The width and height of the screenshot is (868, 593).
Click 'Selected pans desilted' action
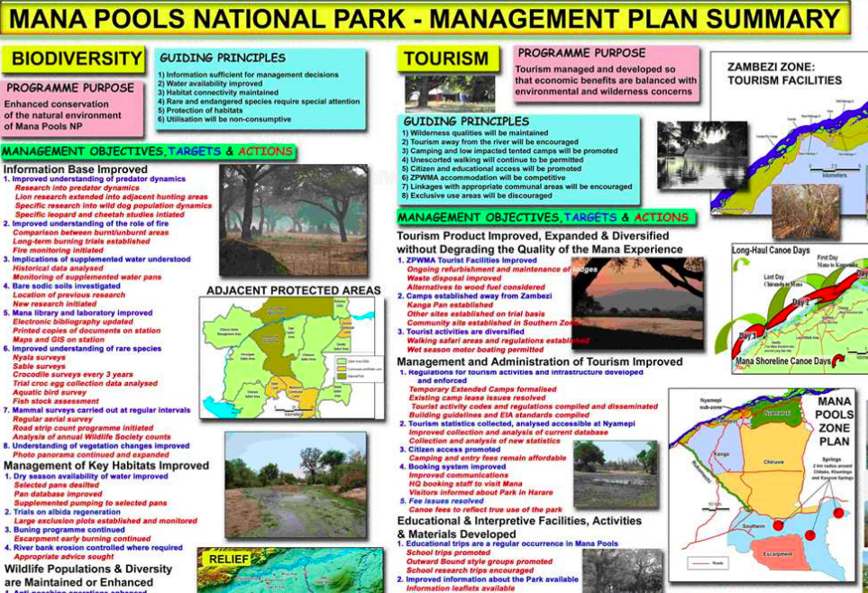click(x=57, y=485)
